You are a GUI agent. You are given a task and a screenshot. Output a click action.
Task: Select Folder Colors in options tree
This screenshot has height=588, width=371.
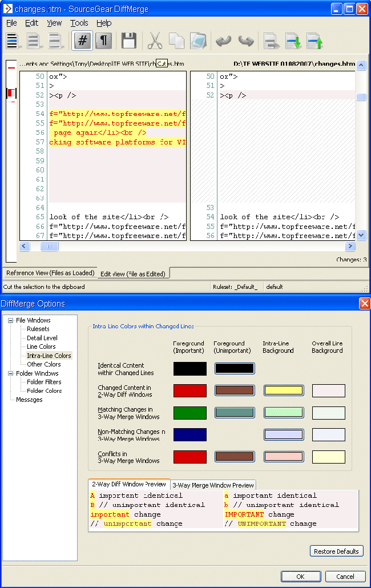point(44,390)
